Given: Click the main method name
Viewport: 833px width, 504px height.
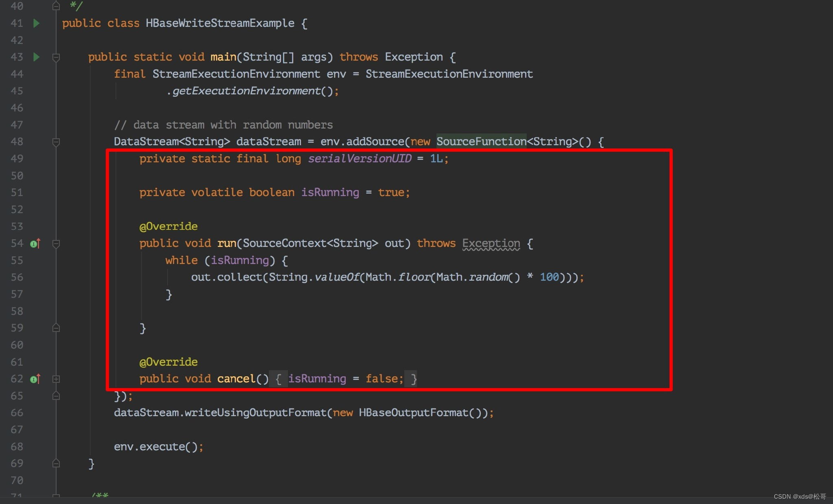Looking at the screenshot, I should click(x=223, y=57).
